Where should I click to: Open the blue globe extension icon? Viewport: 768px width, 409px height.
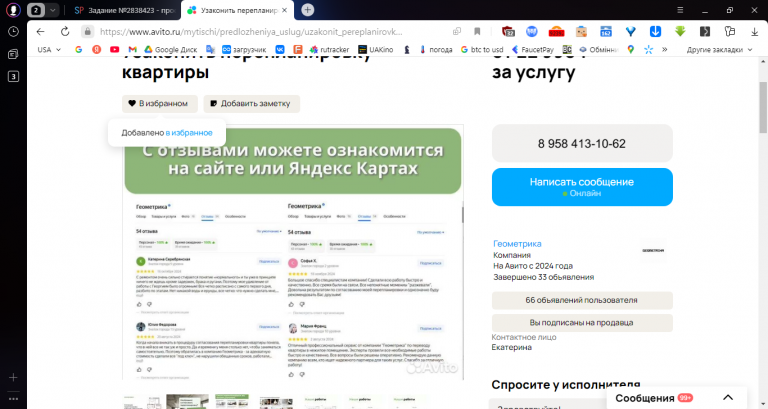point(531,32)
